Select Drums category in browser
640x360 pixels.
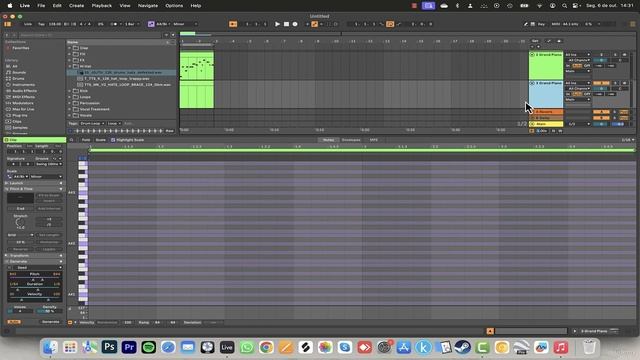18,78
